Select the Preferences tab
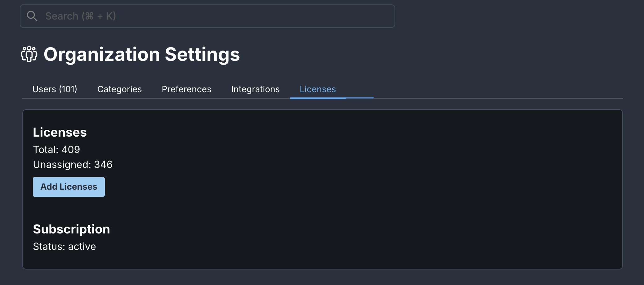 pyautogui.click(x=186, y=89)
